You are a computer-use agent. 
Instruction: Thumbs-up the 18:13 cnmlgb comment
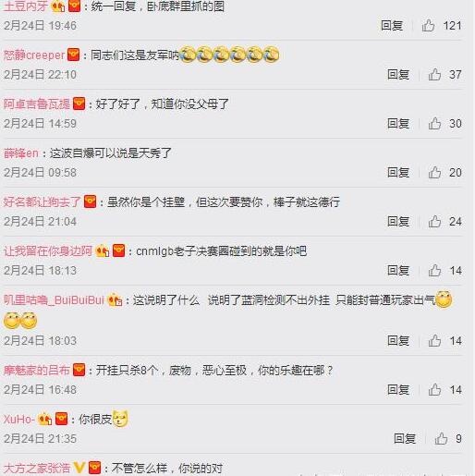434,270
